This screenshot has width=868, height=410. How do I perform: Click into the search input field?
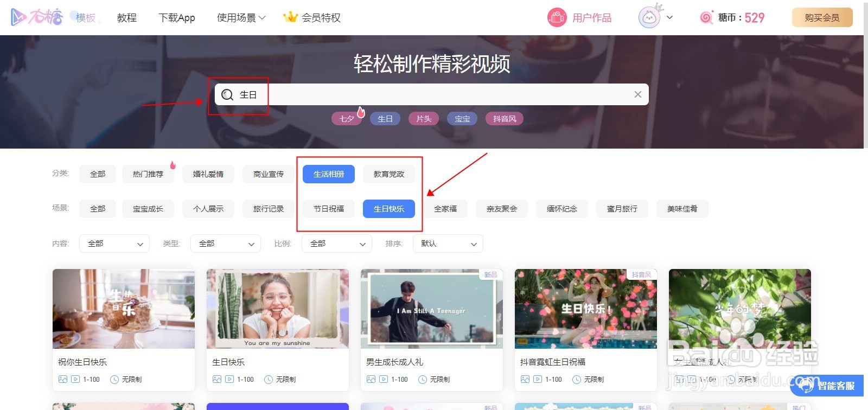point(432,94)
